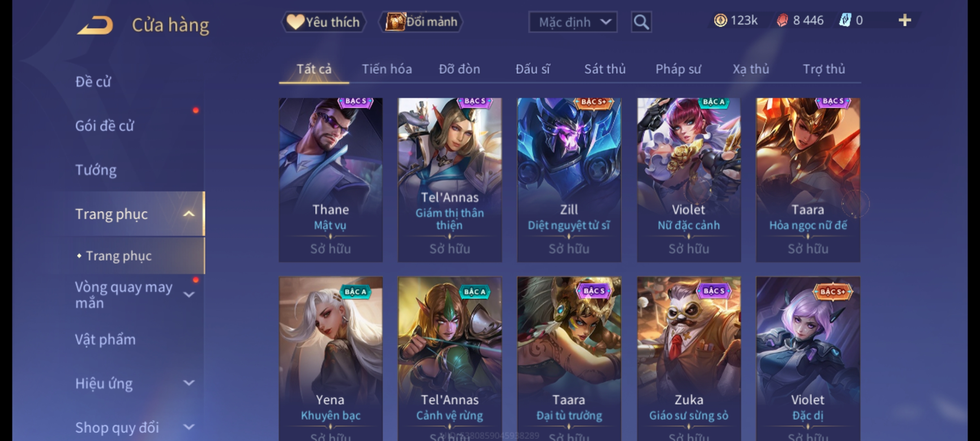This screenshot has width=980, height=441.
Task: Open Gói đề cử sidebar item
Action: [105, 126]
